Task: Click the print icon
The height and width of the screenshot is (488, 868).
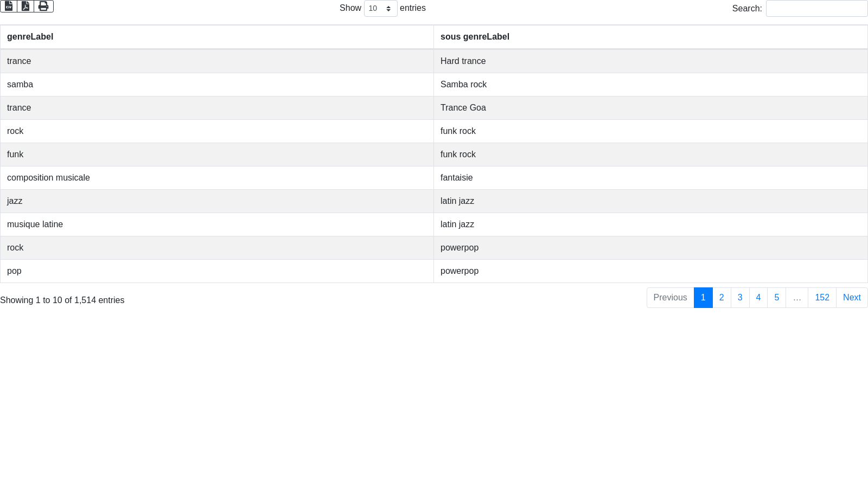Action: (43, 6)
